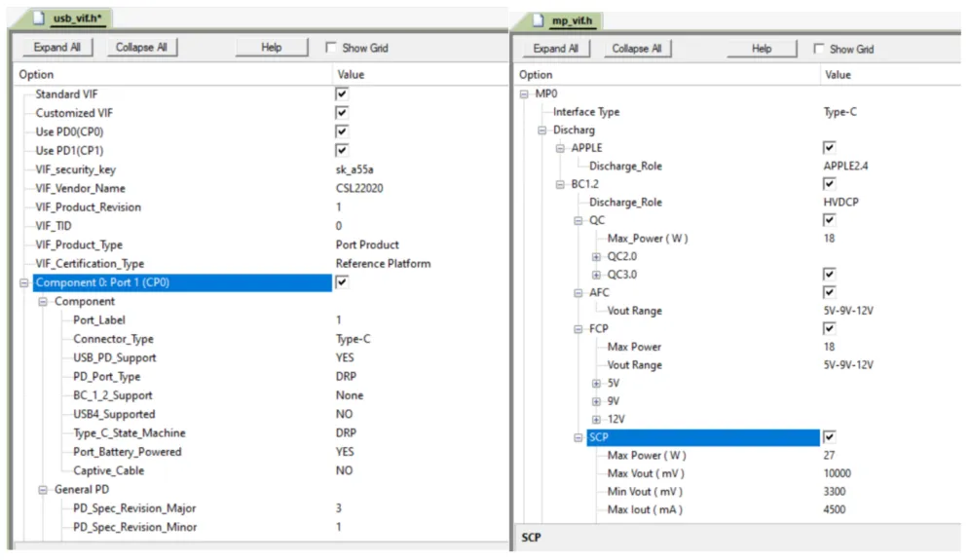Screen dimensions: 970x560
Task: Toggle Show Grid checkbox in usb_vif panel
Action: [x=331, y=48]
